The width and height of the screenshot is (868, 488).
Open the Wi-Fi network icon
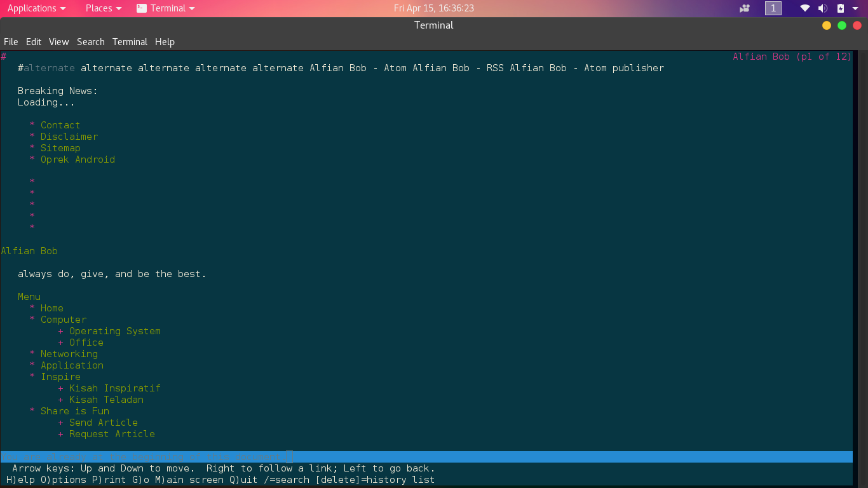coord(805,8)
